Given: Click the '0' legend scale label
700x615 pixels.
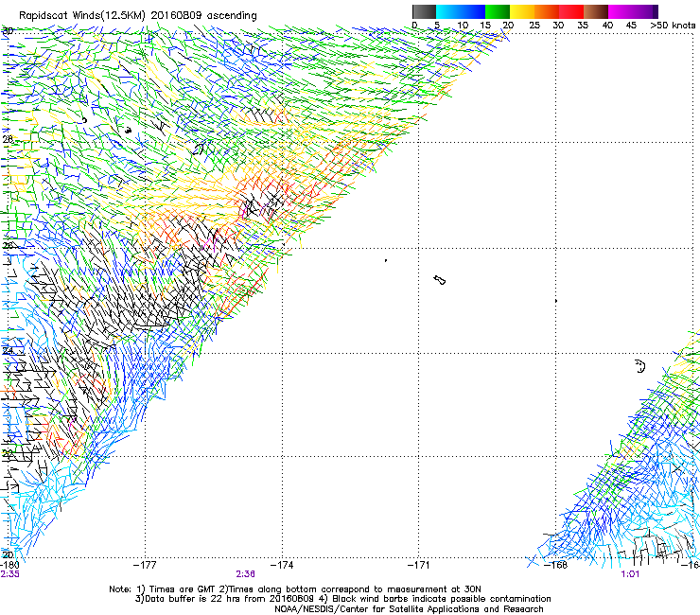Looking at the screenshot, I should [414, 26].
